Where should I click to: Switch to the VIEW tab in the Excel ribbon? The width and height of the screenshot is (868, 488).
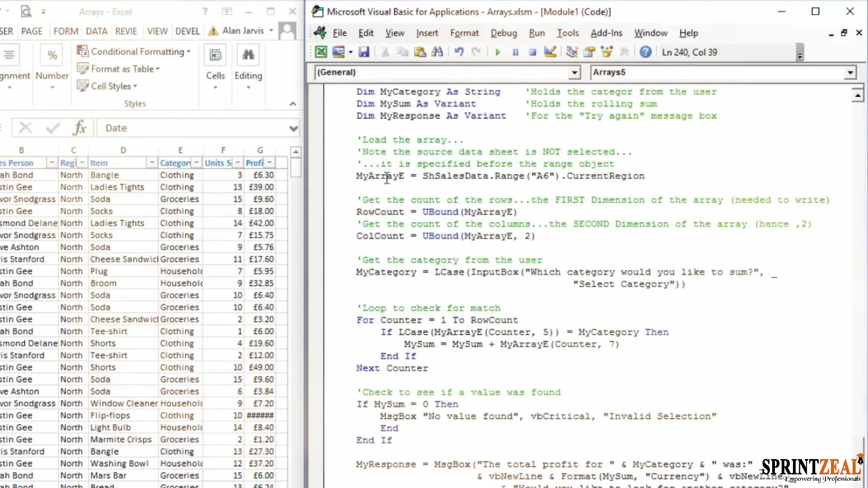pos(157,31)
